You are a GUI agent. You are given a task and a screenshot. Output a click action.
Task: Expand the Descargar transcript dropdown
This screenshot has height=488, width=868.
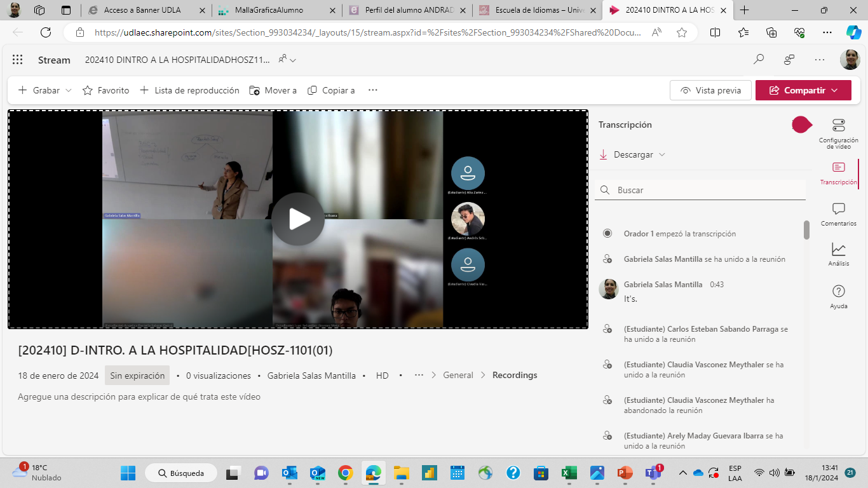[633, 155]
